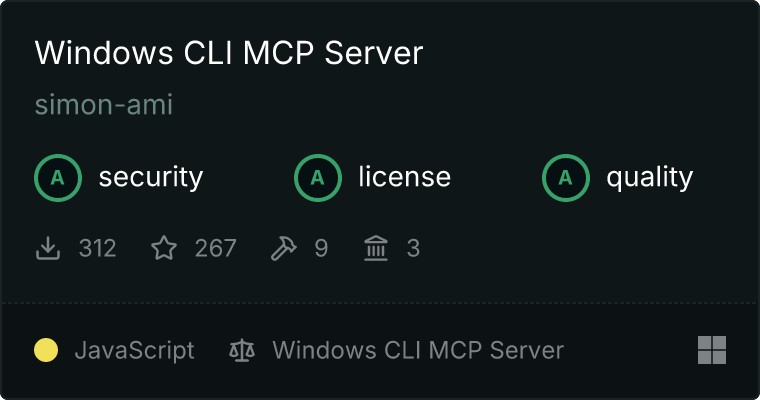Select the security label text
This screenshot has width=760, height=400.
click(151, 177)
